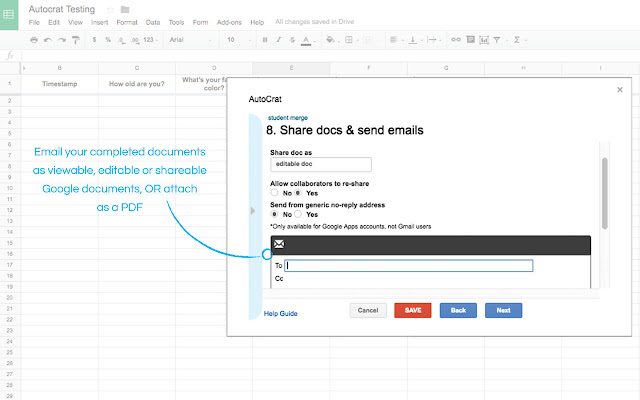Open the Edit menu

(x=54, y=22)
